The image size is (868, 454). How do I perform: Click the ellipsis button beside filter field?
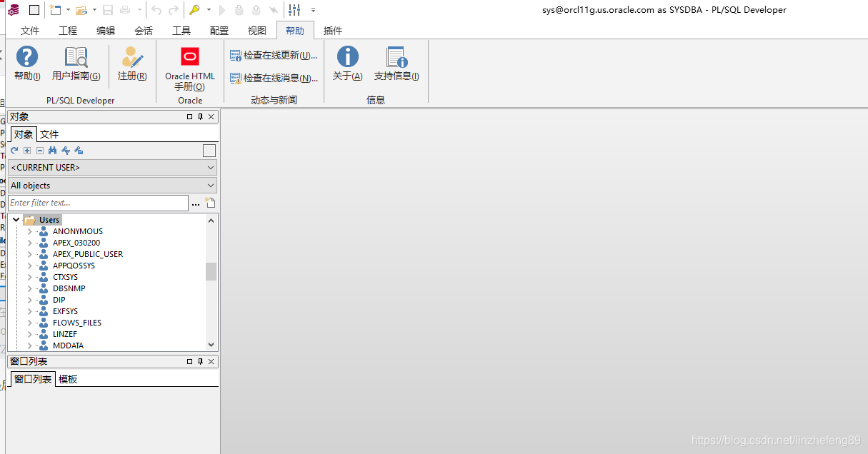(x=196, y=203)
